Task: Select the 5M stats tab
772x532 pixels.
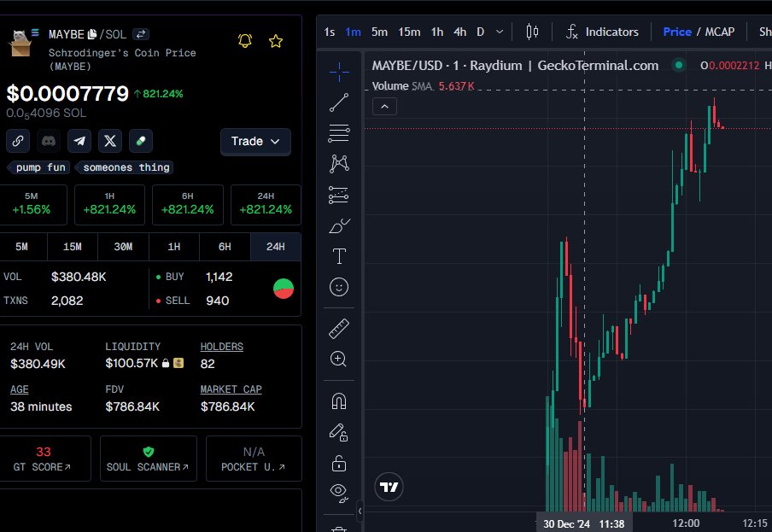Action: (x=21, y=247)
